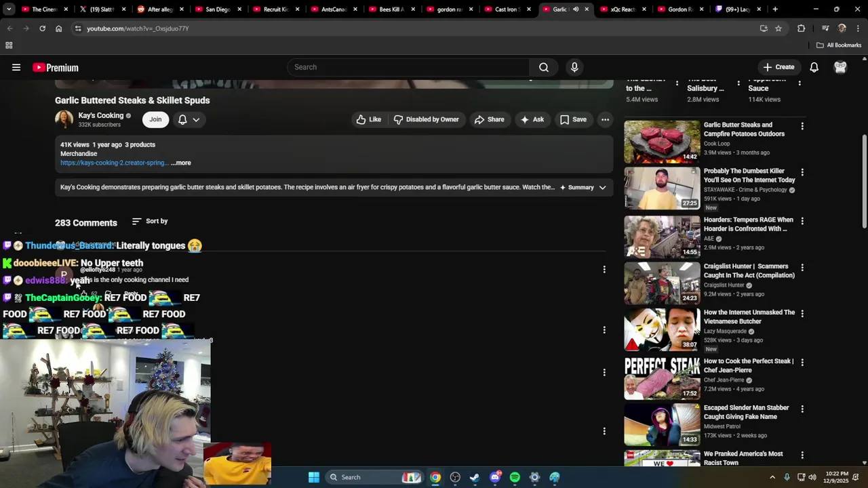Expand description with ...more

[181, 163]
